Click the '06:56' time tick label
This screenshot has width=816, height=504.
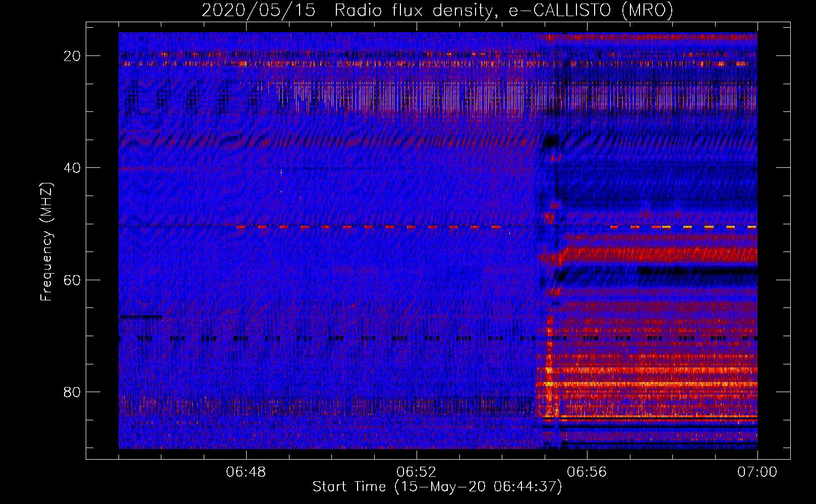(587, 472)
